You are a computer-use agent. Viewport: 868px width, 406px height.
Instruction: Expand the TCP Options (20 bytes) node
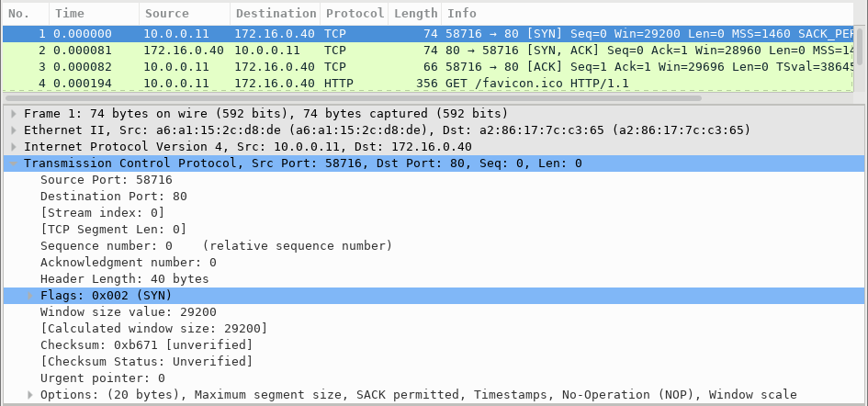pyautogui.click(x=29, y=395)
